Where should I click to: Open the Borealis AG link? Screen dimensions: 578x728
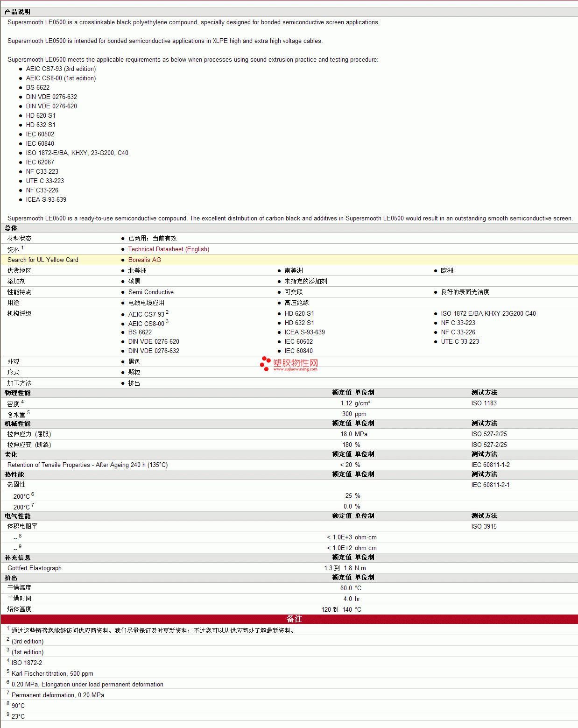click(x=145, y=260)
